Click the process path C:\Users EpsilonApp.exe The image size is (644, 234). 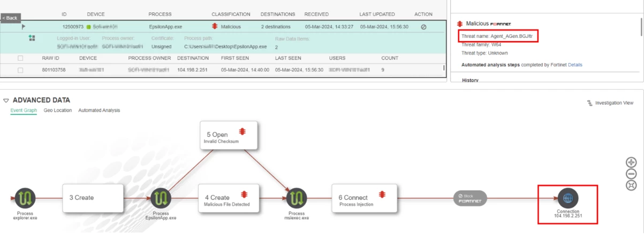(x=225, y=46)
